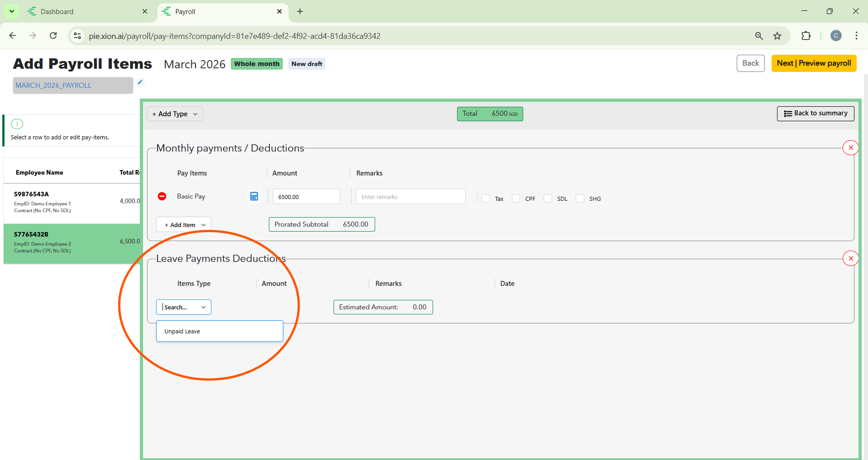
Task: Bookmark this page with the star icon
Action: (x=777, y=36)
